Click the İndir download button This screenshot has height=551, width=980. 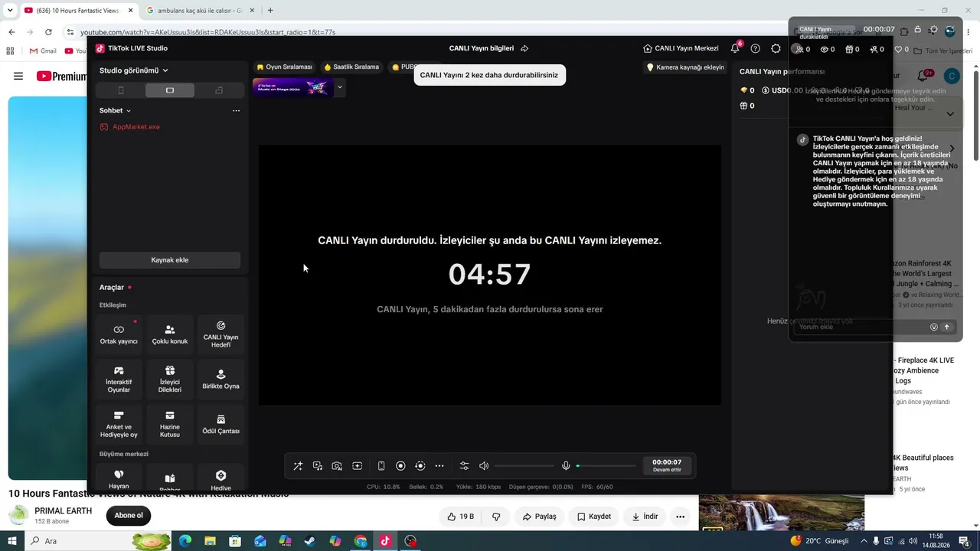pyautogui.click(x=645, y=517)
